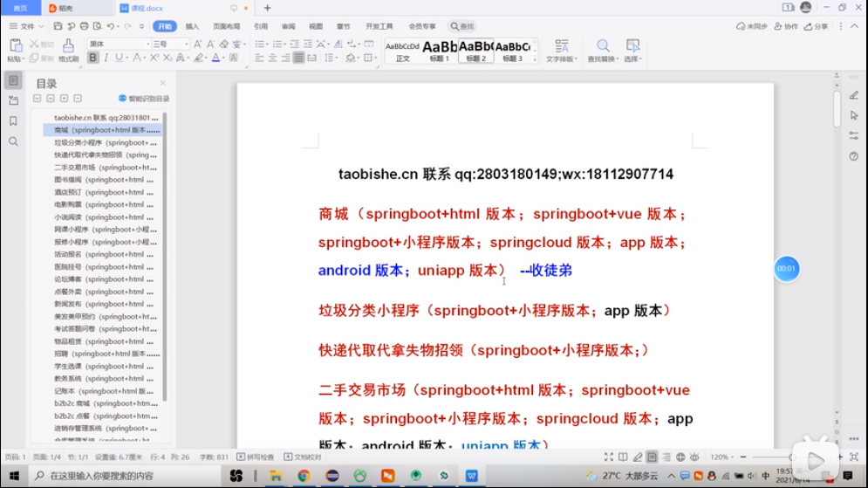Click the Paste icon
This screenshot has height=488, width=868.
pyautogui.click(x=16, y=46)
